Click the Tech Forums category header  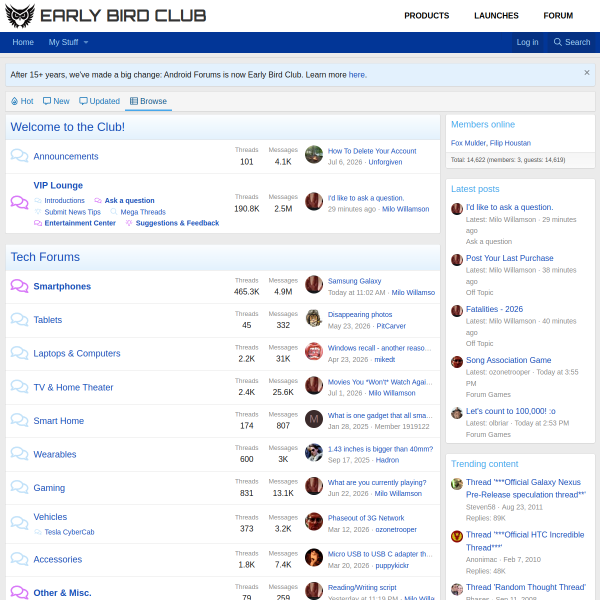click(x=45, y=257)
